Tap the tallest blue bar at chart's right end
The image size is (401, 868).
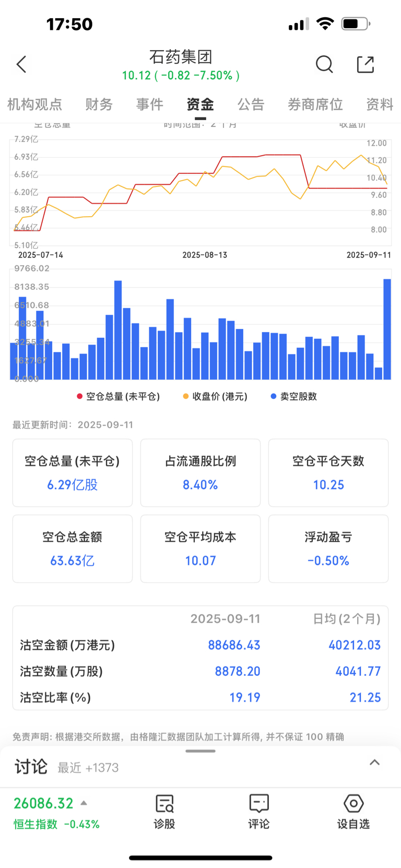pos(387,329)
